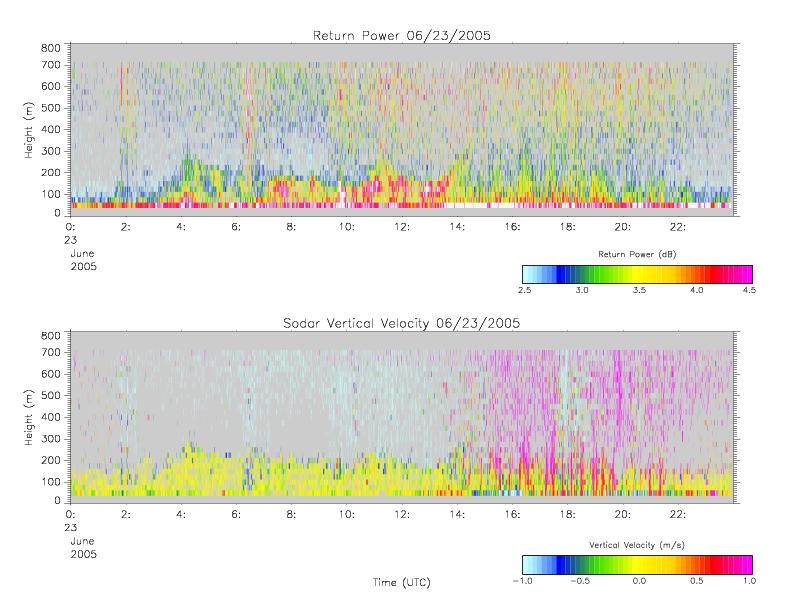The image size is (791, 611).
Task: Click the '100' height tick on bottom chart
Action: (x=50, y=482)
